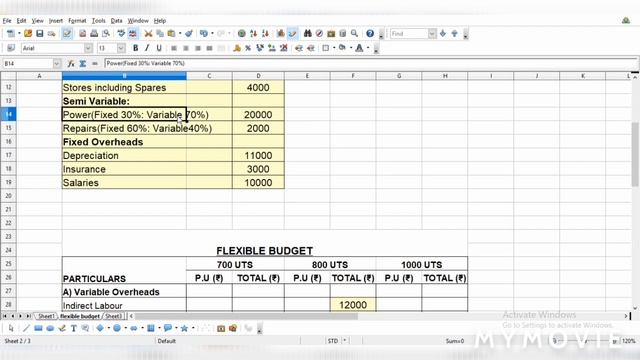
Task: Expand the Borders options arrow
Action: pyautogui.click(x=334, y=48)
